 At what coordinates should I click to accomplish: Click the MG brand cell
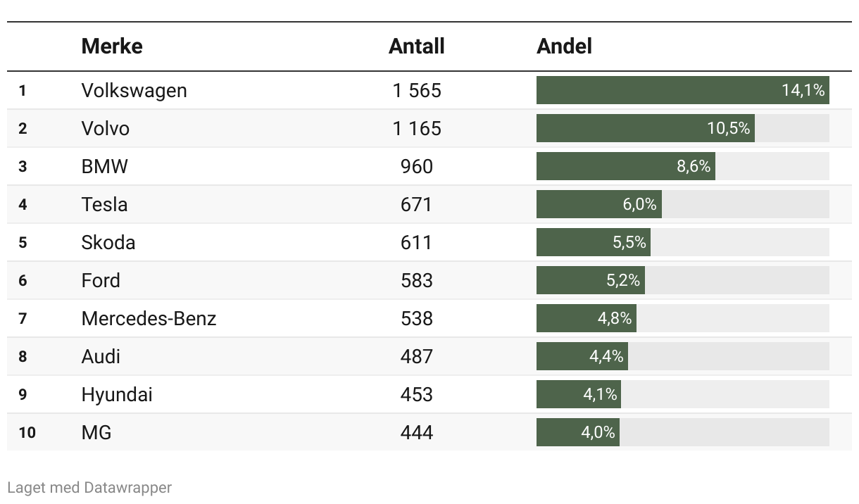pos(96,433)
